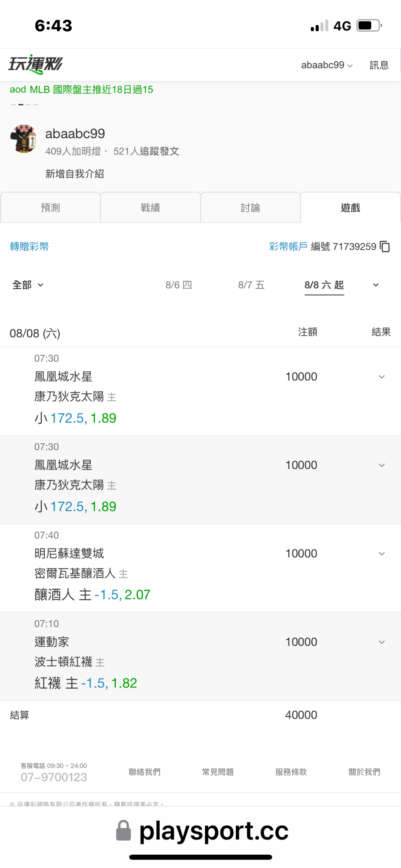Expand the 運動家 vs 紅襪 bet chevron

[382, 642]
